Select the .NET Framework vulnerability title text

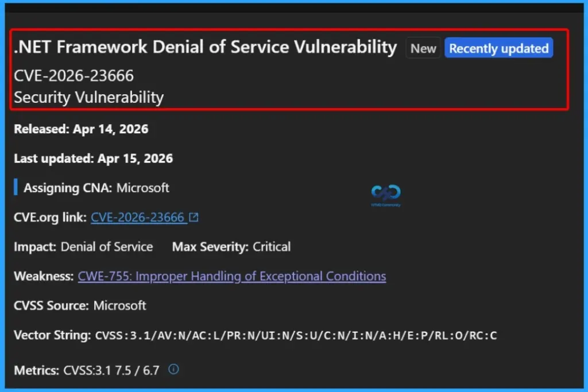click(x=204, y=47)
